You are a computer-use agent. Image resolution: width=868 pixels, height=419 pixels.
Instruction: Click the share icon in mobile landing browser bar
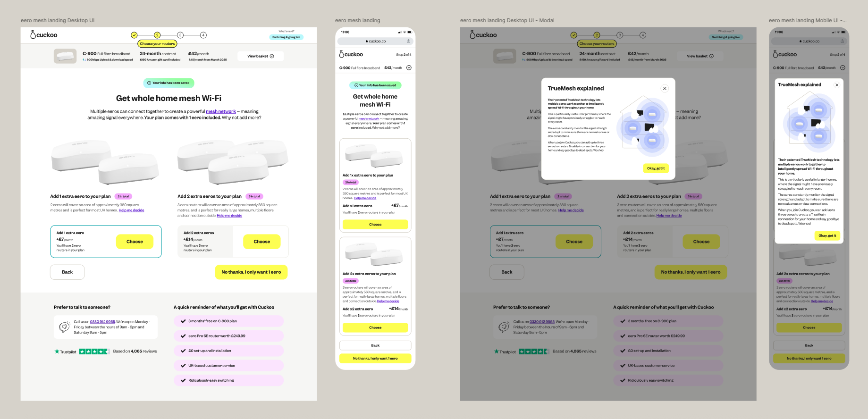408,41
